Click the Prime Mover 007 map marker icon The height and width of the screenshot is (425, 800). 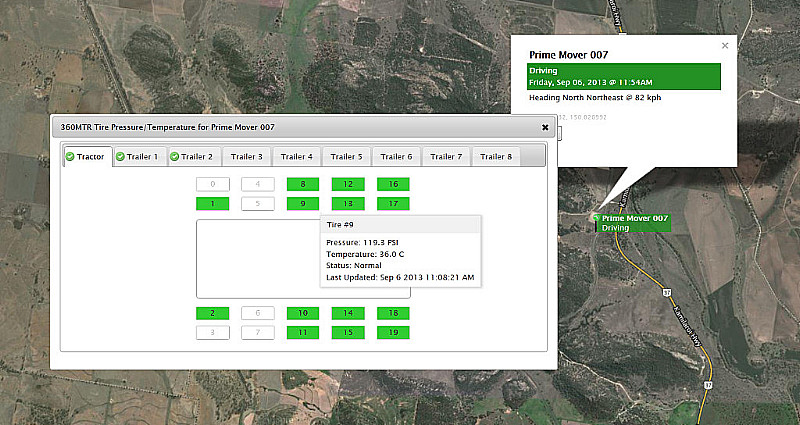595,217
